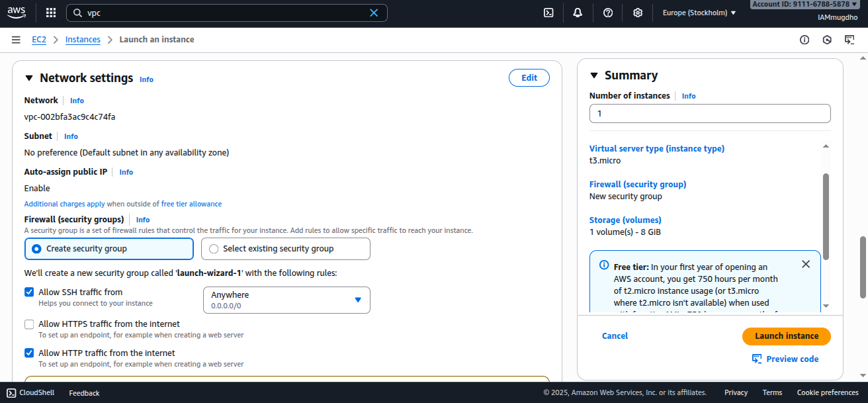This screenshot has width=868, height=403.
Task: Open the free tier allowance link
Action: point(191,203)
